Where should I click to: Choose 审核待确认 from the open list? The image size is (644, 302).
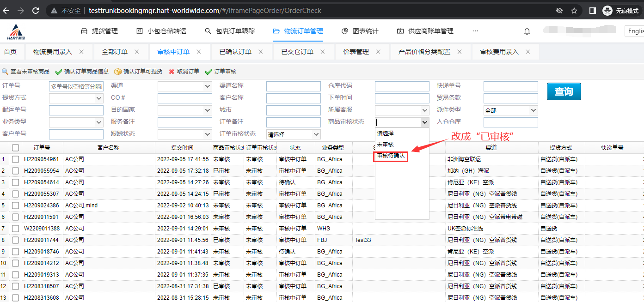pyautogui.click(x=391, y=156)
